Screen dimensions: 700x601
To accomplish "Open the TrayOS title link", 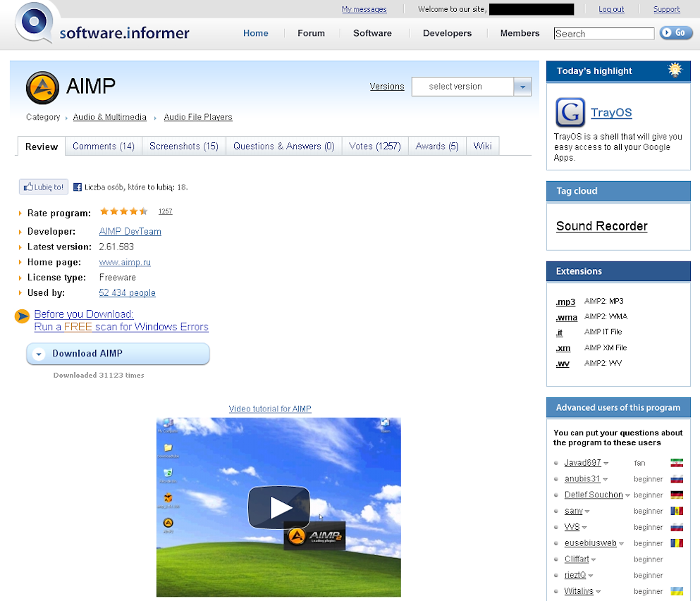I will click(x=612, y=113).
